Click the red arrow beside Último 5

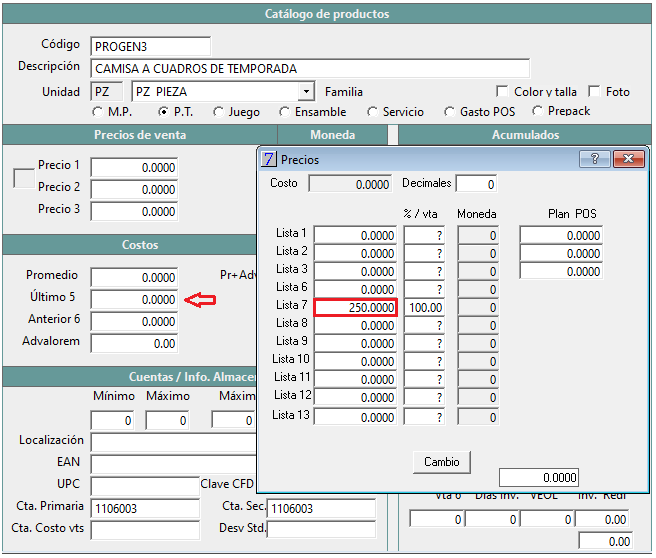200,300
